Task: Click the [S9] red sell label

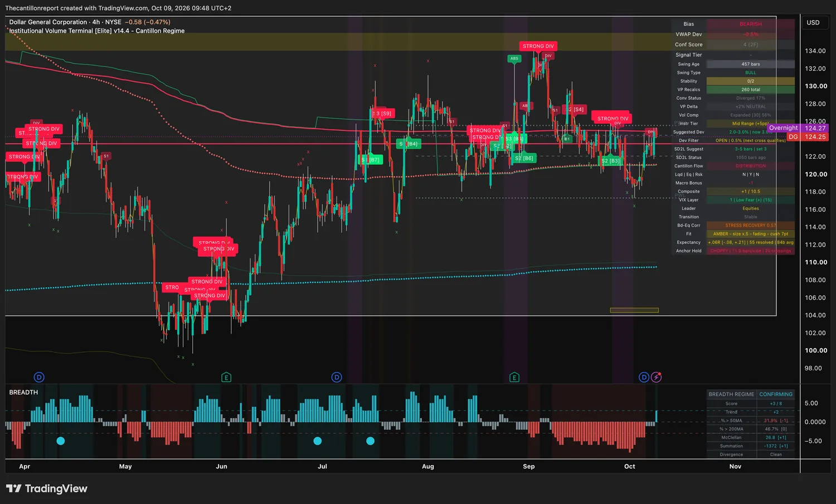Action: pos(383,114)
